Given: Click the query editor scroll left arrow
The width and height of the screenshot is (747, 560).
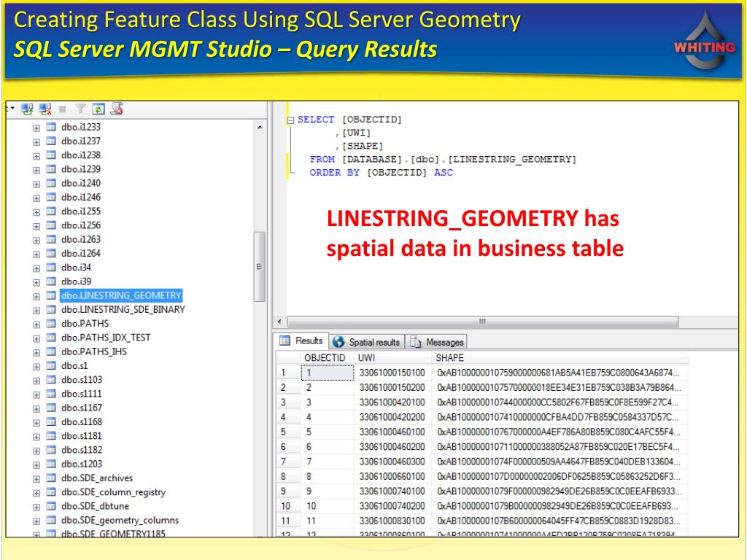Looking at the screenshot, I should coord(279,322).
